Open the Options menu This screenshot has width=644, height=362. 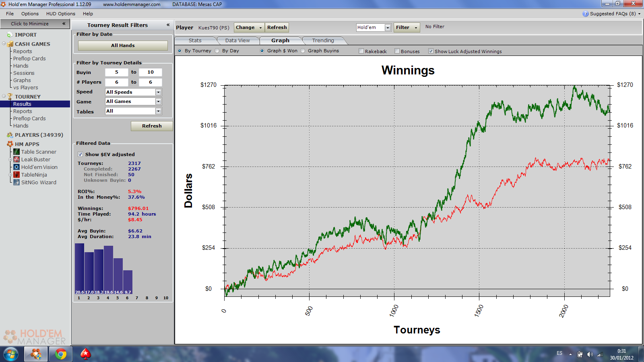pos(30,14)
